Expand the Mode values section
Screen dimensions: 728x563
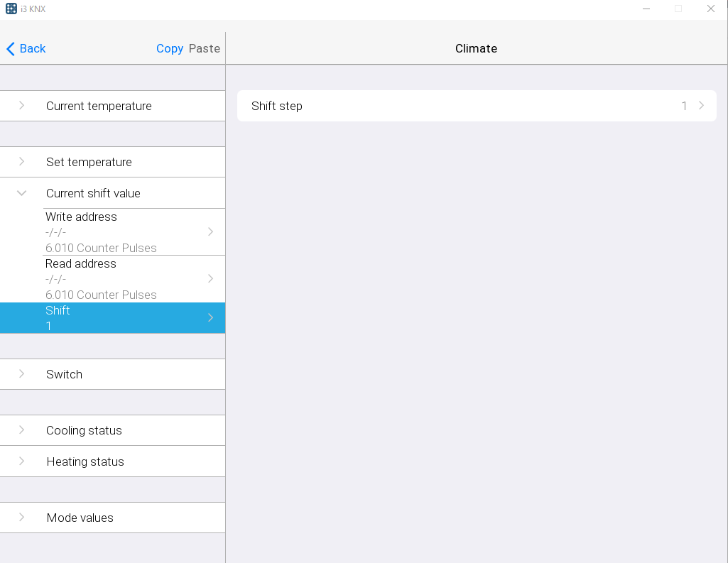(x=80, y=518)
